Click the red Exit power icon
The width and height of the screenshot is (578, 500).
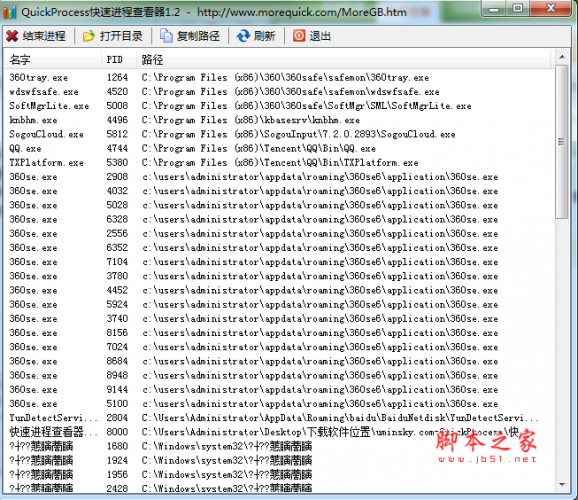pyautogui.click(x=299, y=36)
